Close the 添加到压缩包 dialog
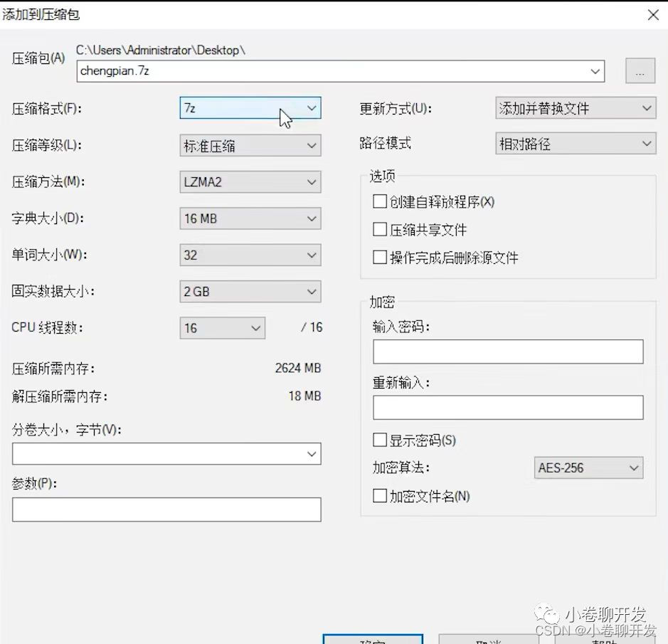Screen dimensions: 668x644 tap(653, 15)
